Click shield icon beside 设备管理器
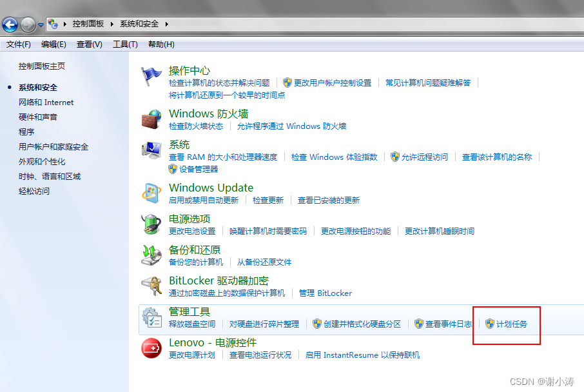 (173, 169)
